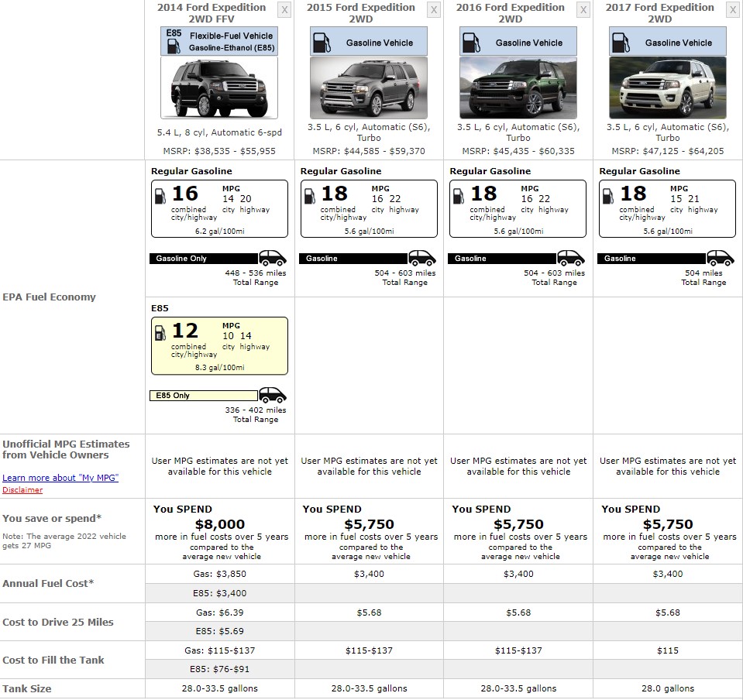Remove the 2016 Ford Expedition column with X
Screen dimensions: 743x700
(583, 10)
